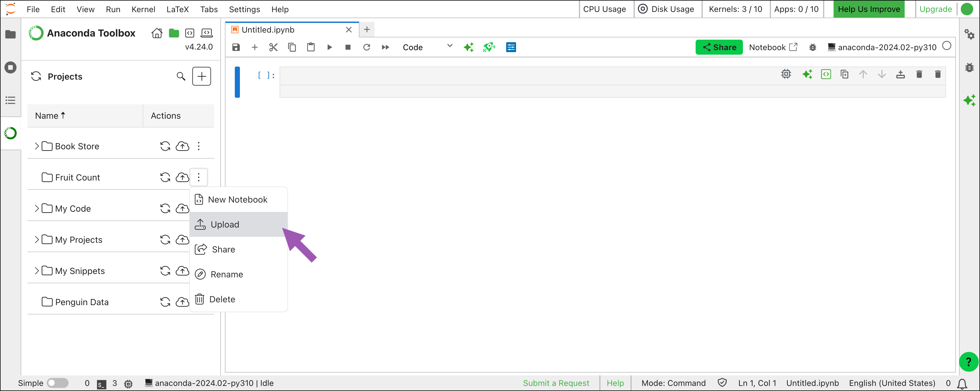Choose Rename in the context menu
The width and height of the screenshot is (980, 391).
[226, 274]
